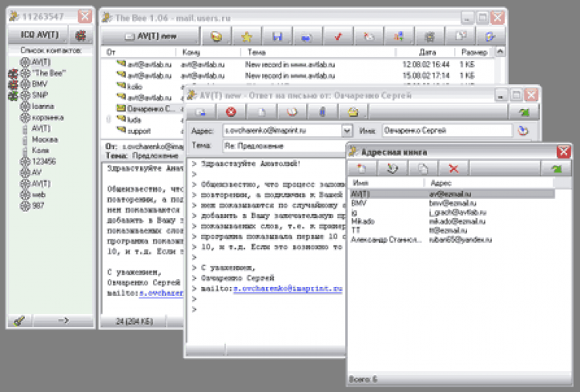Image resolution: width=580 pixels, height=392 pixels.
Task: Select the Москва contact in ICQ list
Action: point(45,139)
